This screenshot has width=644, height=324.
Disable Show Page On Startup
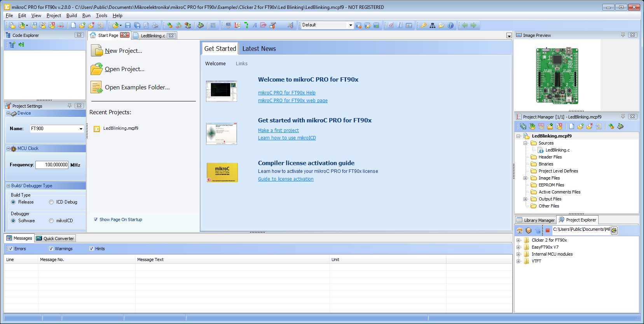click(x=96, y=219)
